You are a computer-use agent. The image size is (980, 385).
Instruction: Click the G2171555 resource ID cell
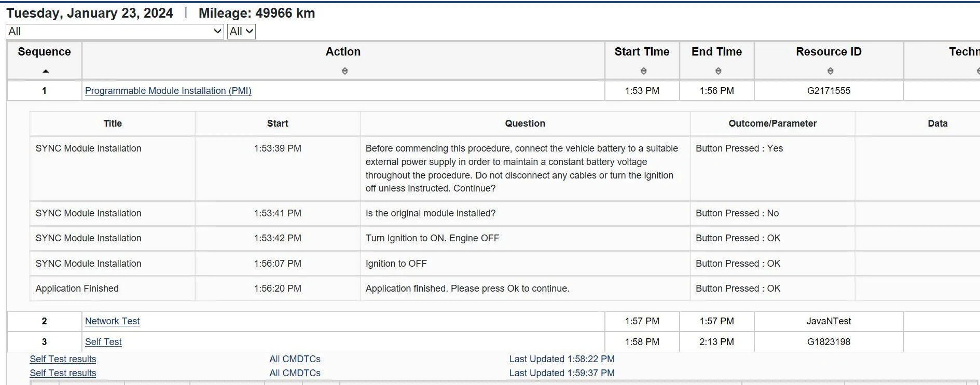[x=829, y=91]
